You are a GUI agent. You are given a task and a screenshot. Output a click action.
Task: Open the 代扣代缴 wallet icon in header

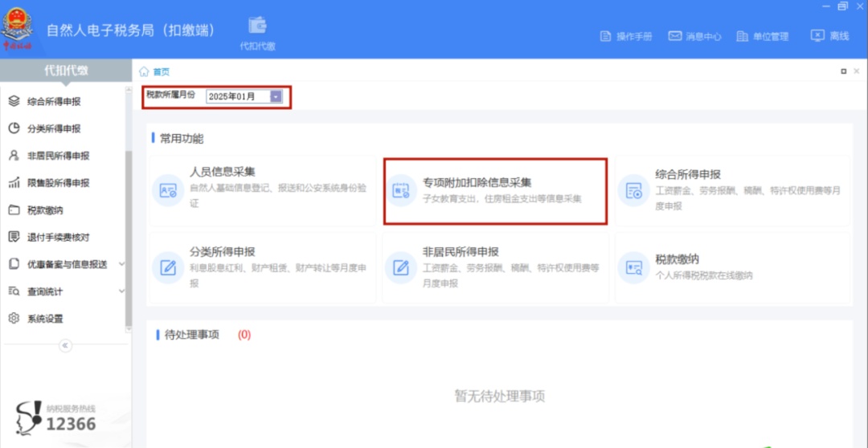tap(257, 26)
